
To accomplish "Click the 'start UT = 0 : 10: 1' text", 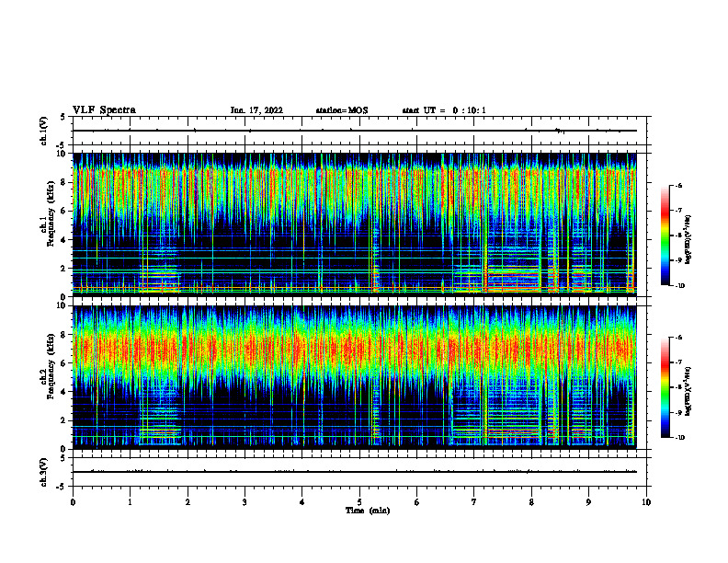I will coord(444,110).
